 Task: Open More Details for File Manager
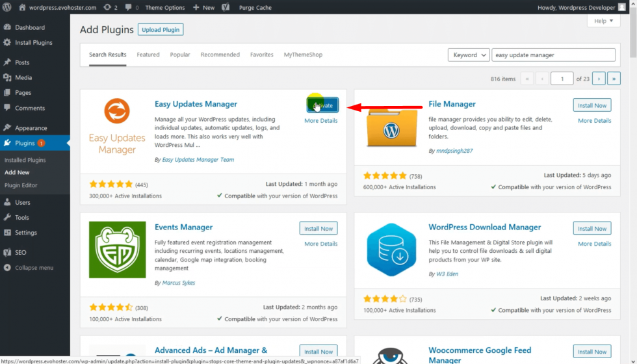(x=594, y=121)
